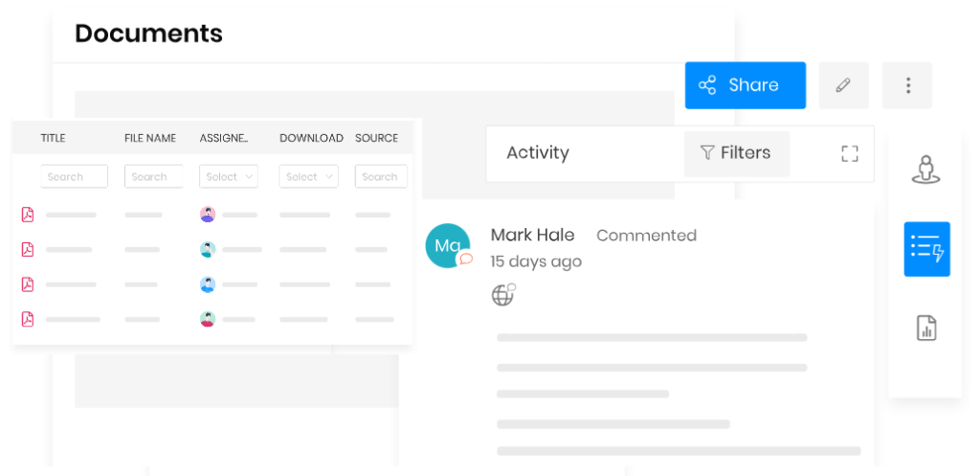Open the three-dot more options menu
Viewport: 980px width, 476px height.
(x=907, y=85)
